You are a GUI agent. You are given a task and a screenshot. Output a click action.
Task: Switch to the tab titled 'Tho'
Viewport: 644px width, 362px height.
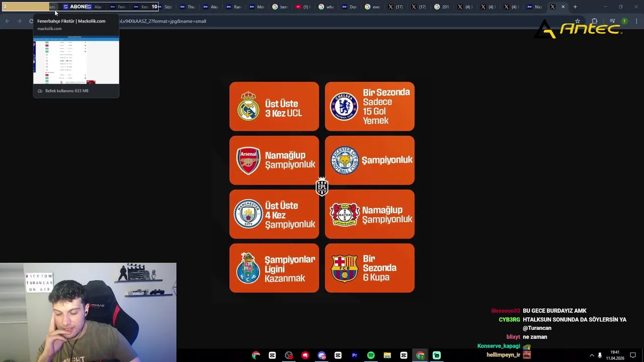188,7
